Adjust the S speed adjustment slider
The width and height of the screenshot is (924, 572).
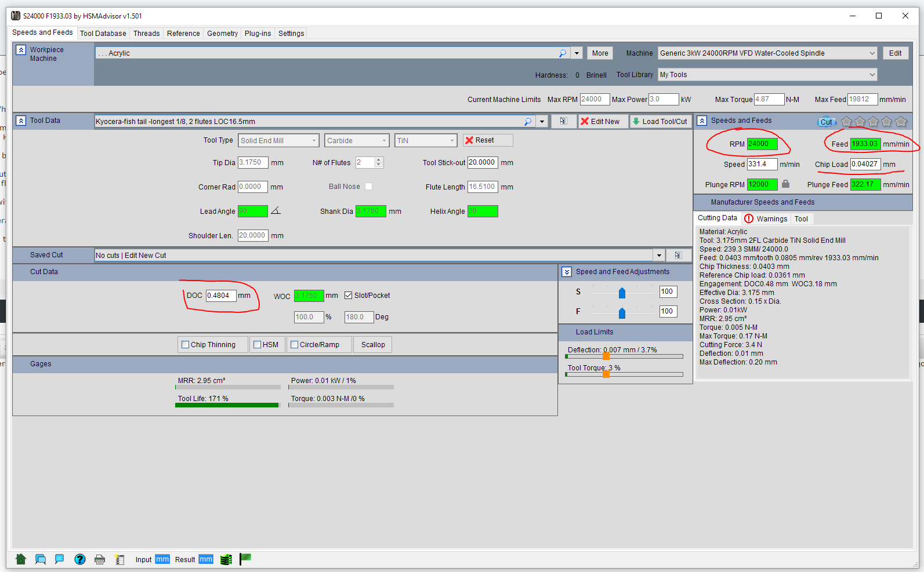click(622, 293)
